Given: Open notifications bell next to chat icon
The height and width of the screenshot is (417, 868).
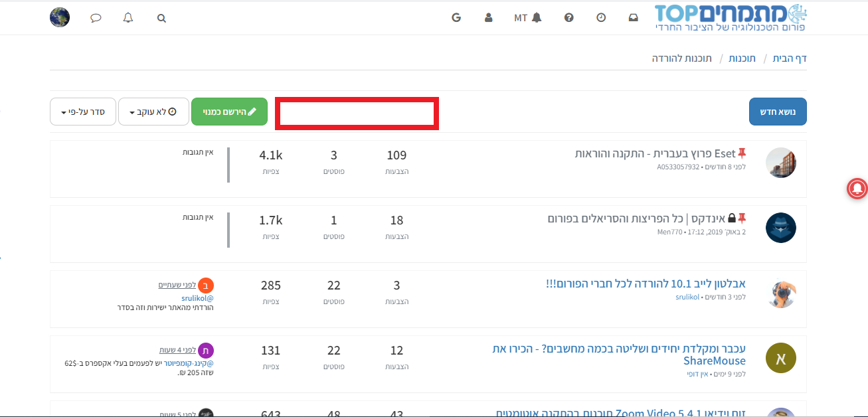Looking at the screenshot, I should (128, 18).
